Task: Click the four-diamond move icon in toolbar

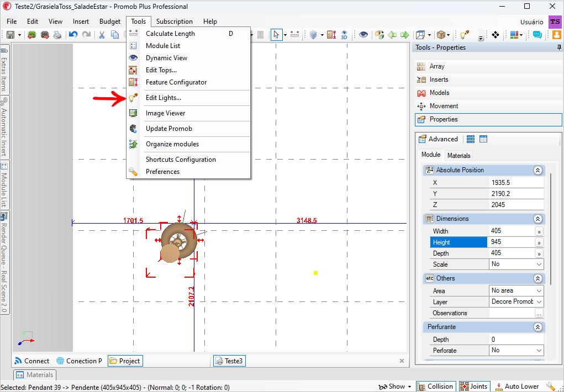Action: (496, 35)
